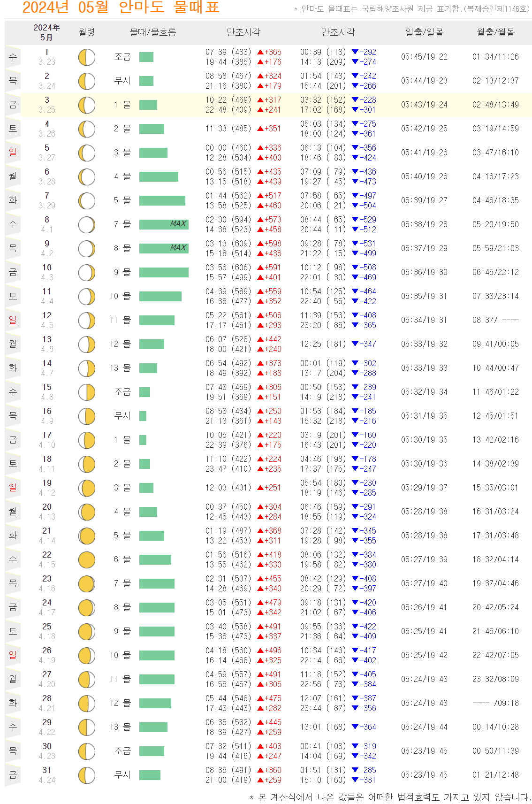The height and width of the screenshot is (804, 532).
Task: Click the red up triangle beside +351
Action: tap(260, 129)
